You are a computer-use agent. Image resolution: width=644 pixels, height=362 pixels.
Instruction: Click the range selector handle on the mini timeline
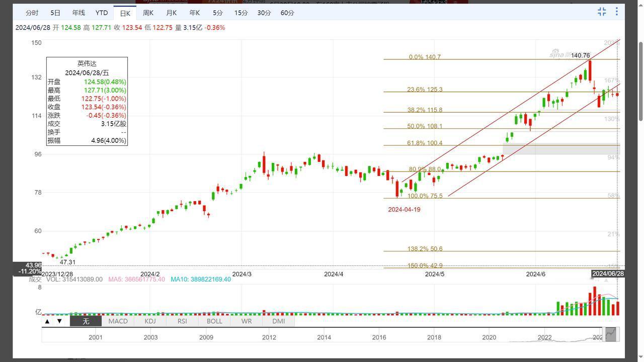pyautogui.click(x=610, y=334)
